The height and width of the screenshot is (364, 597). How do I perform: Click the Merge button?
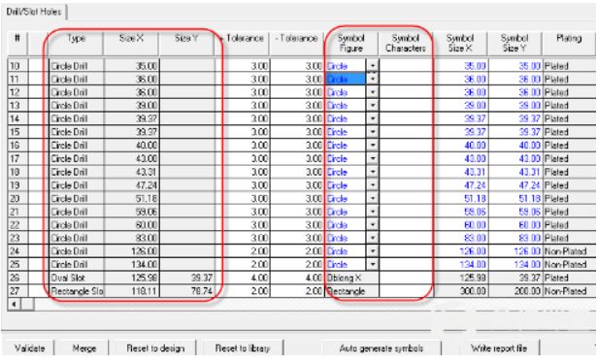click(83, 348)
